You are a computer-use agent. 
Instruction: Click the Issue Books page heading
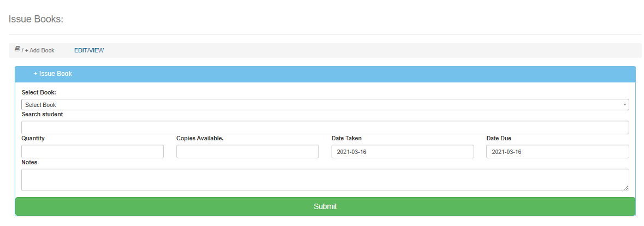36,19
